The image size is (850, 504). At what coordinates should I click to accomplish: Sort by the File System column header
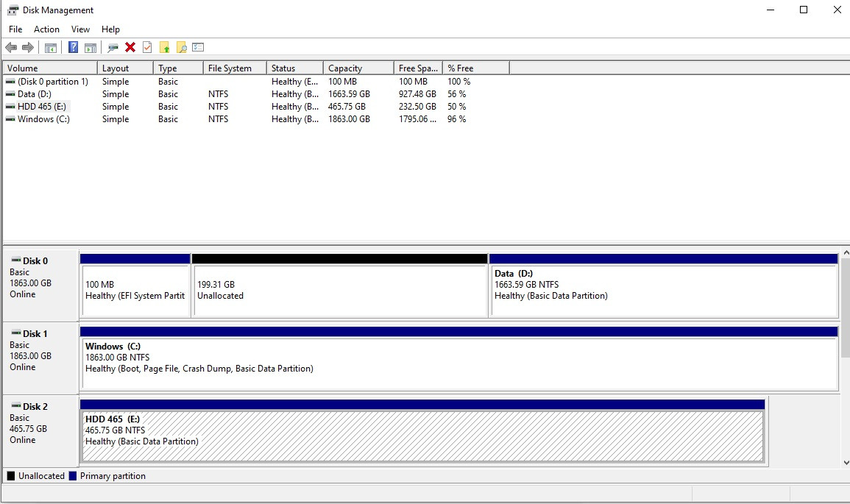pyautogui.click(x=235, y=68)
